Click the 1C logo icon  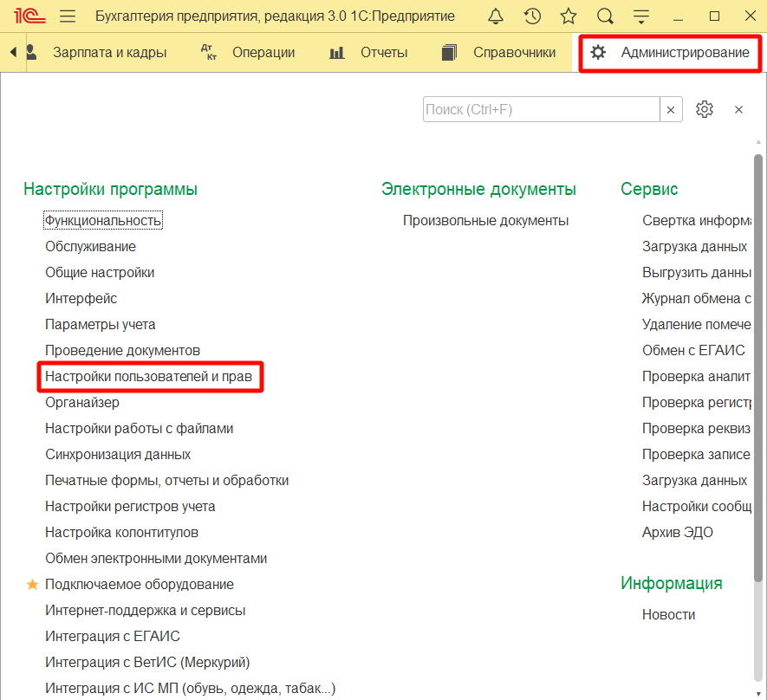[27, 16]
